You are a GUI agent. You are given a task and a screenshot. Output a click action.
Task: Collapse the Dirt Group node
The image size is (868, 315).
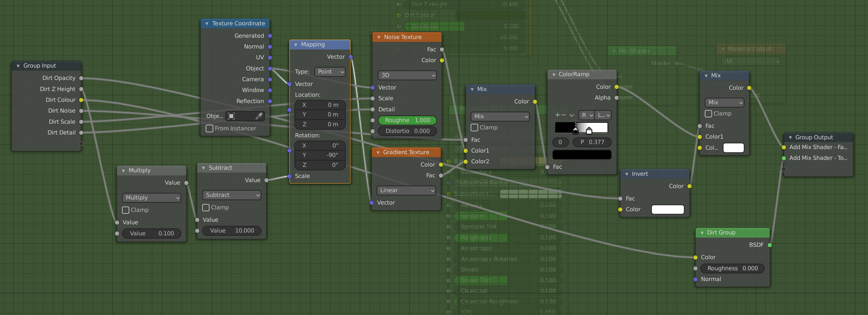pos(702,233)
